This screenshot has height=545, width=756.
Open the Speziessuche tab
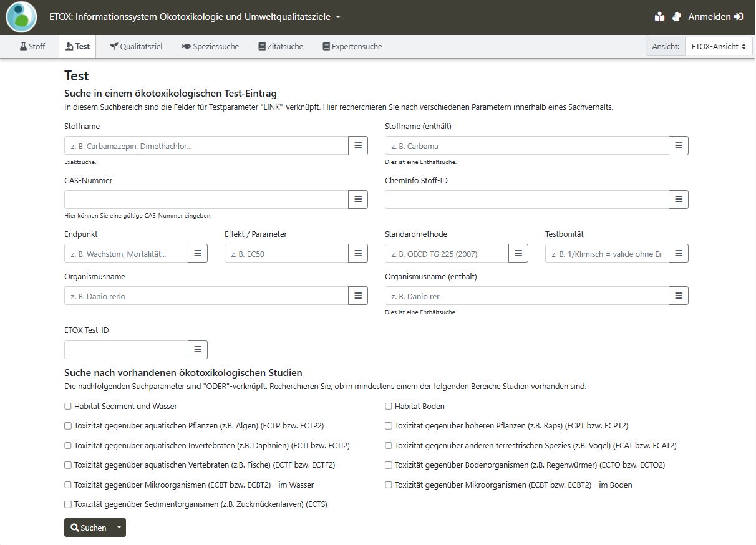click(x=210, y=47)
